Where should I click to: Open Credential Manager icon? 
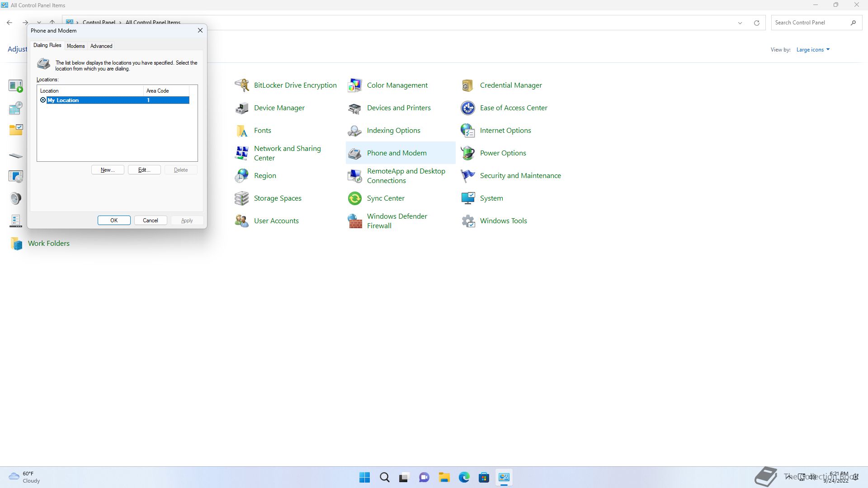(468, 85)
